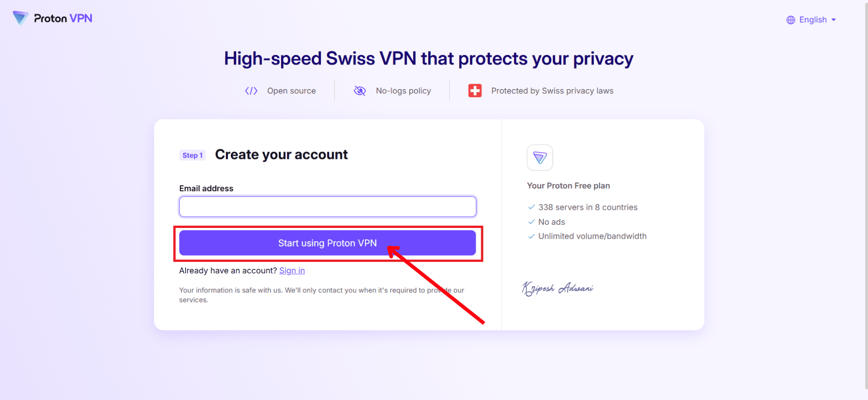Click the No-logs policy crossed-eye icon
This screenshot has width=868, height=400.
pyautogui.click(x=360, y=91)
